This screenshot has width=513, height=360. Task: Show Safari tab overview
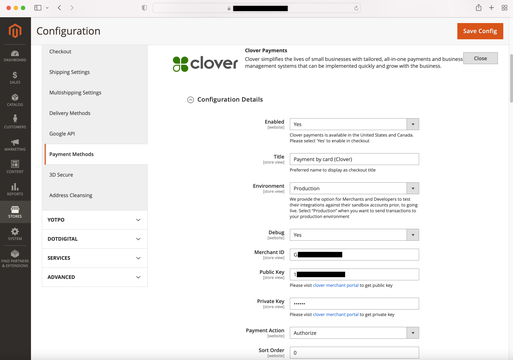504,8
